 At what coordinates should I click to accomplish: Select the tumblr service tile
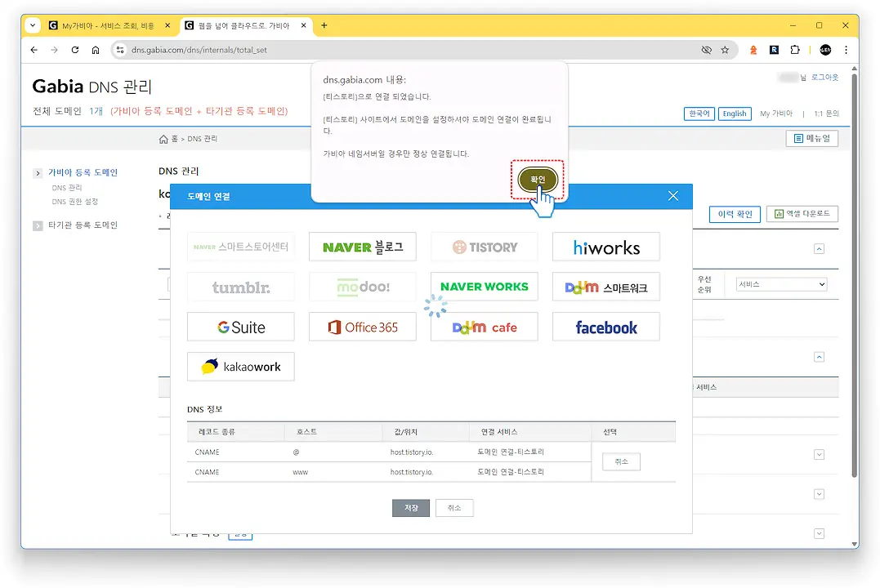pos(241,287)
